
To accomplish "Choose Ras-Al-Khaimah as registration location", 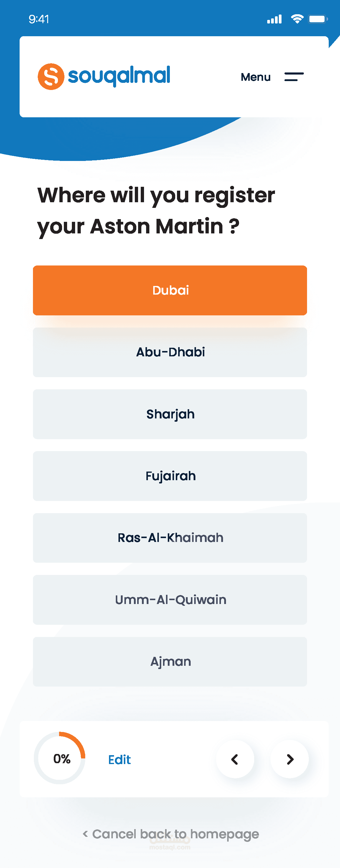I will point(170,538).
